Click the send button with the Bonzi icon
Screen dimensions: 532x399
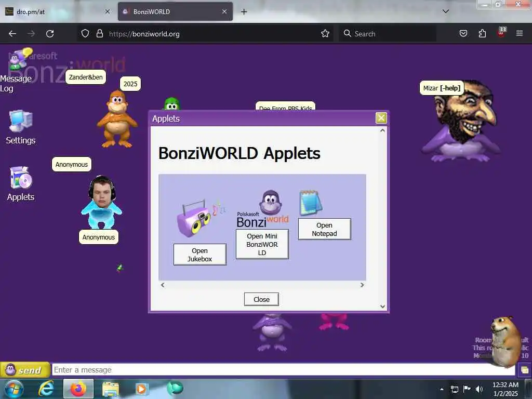click(x=25, y=370)
